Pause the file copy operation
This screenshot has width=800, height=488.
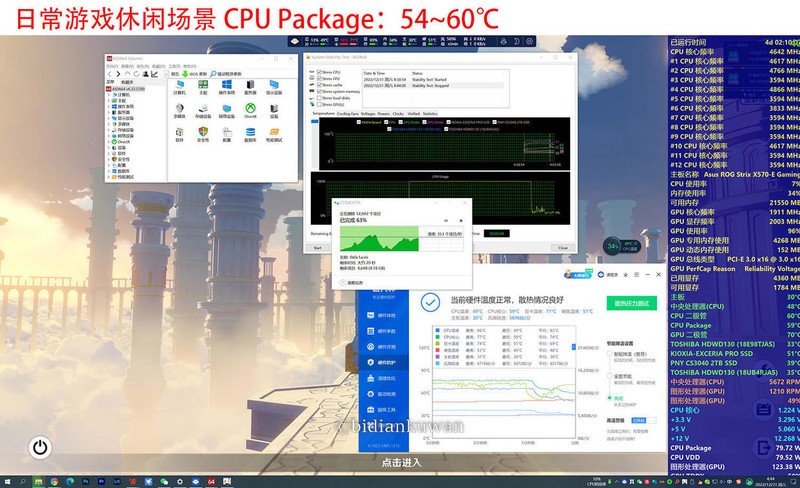(x=446, y=221)
